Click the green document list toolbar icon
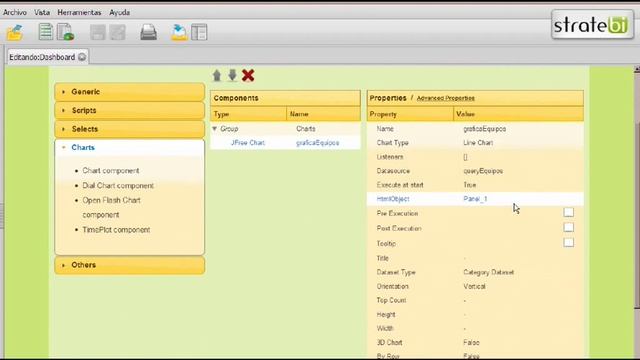The height and width of the screenshot is (360, 640). click(x=45, y=32)
